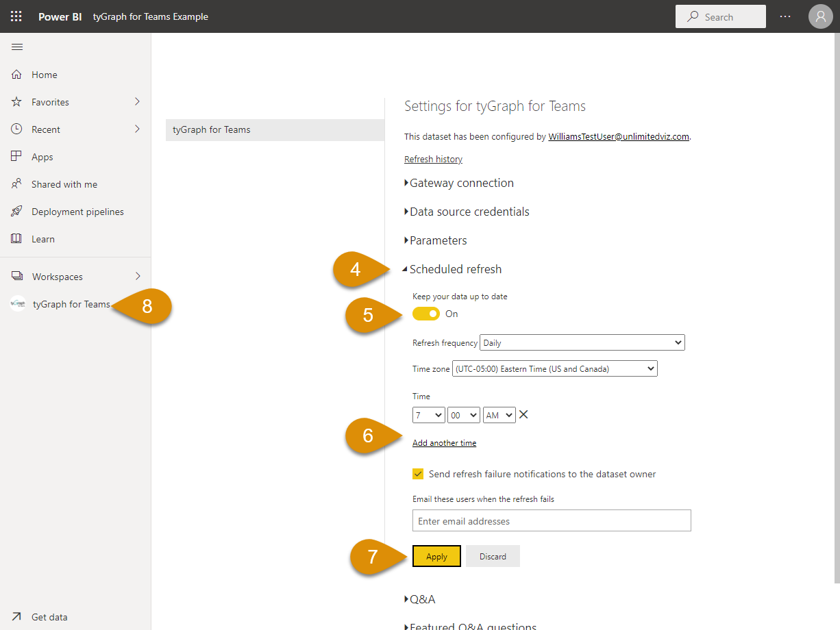This screenshot has height=630, width=840.
Task: Turn off Keep your data up to date
Action: pyautogui.click(x=426, y=314)
